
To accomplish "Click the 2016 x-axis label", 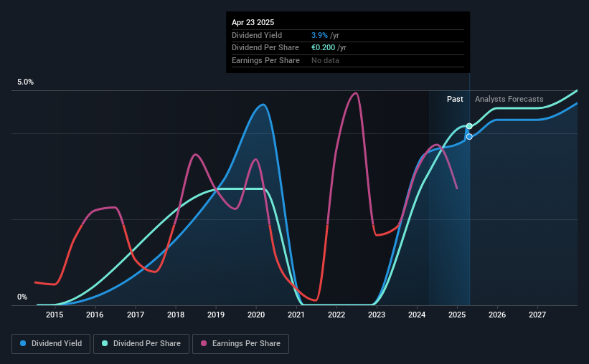I will [95, 315].
